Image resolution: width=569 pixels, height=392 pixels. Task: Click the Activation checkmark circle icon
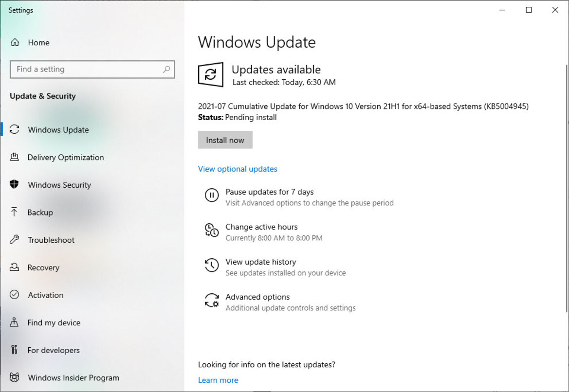click(14, 294)
